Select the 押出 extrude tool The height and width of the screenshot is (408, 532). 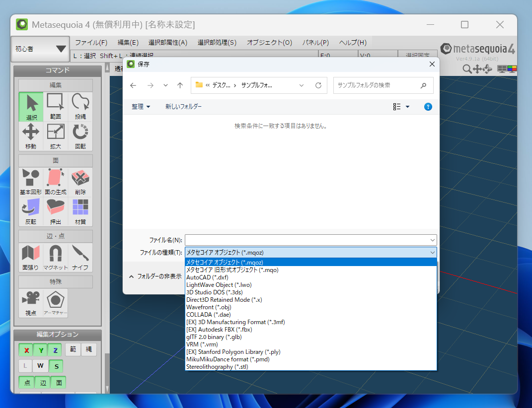coord(55,211)
